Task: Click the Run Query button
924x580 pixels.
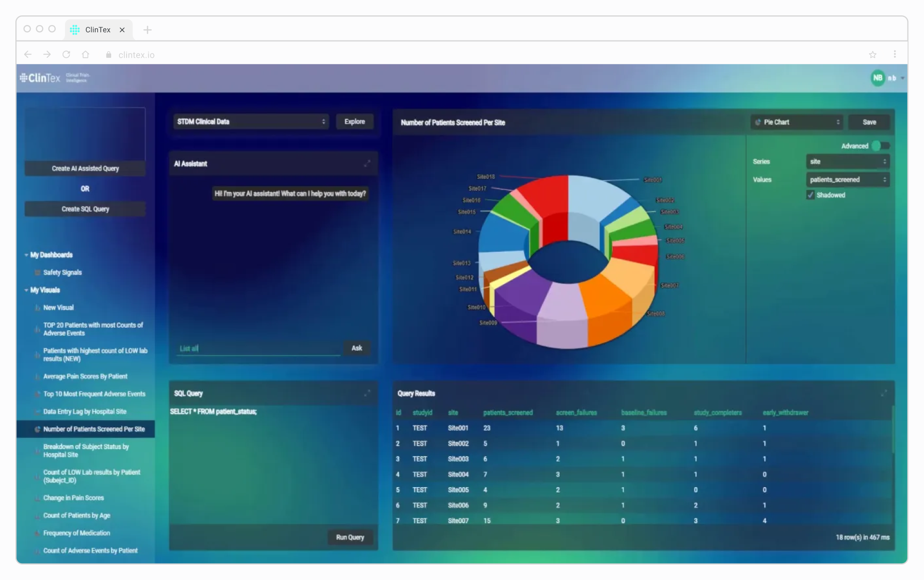Action: click(x=350, y=537)
